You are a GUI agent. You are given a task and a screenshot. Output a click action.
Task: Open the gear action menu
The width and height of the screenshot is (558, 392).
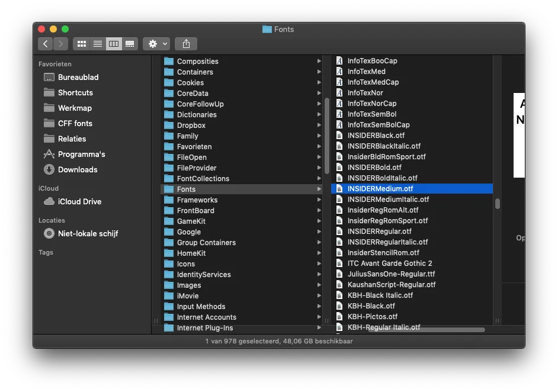[x=156, y=44]
